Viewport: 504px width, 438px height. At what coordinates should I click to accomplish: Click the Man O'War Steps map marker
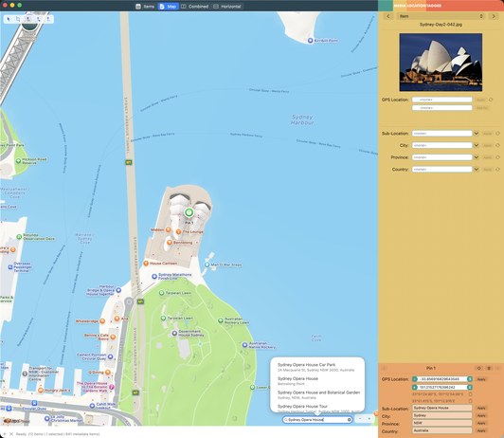(x=207, y=265)
